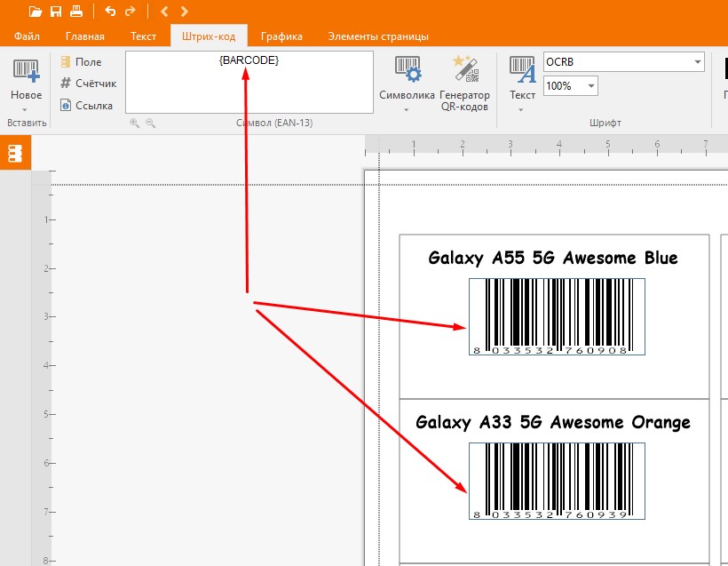The height and width of the screenshot is (566, 728).
Task: Click the Redo arrow icon
Action: 131,12
